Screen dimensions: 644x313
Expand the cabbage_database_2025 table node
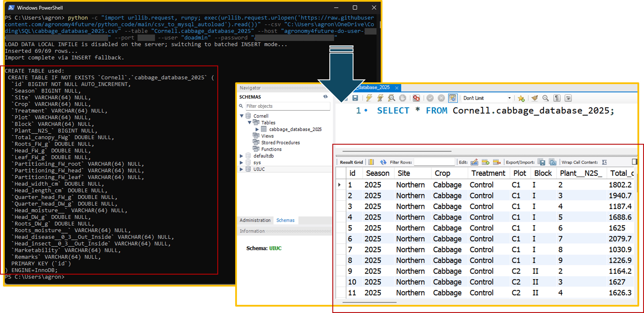(x=257, y=129)
